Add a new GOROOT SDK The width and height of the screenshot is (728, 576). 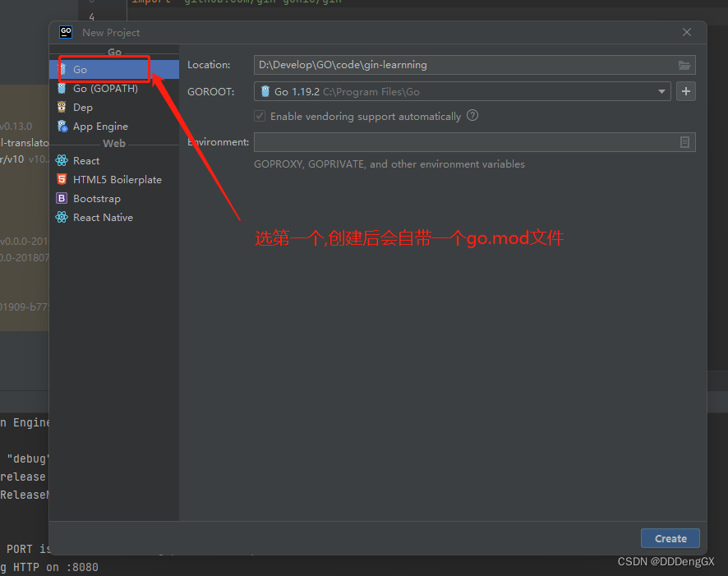(686, 91)
